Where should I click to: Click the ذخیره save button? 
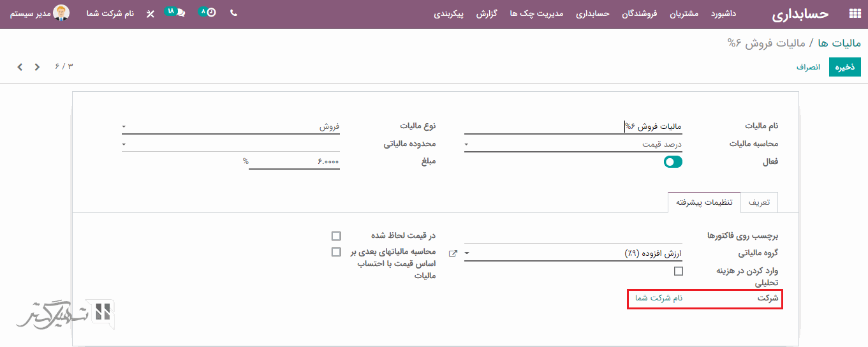[x=844, y=67]
